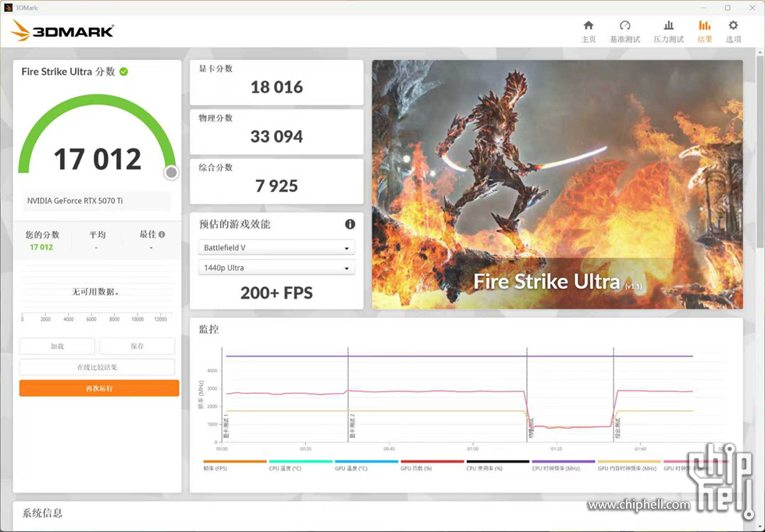Click the orange 再次运行 run again button

point(99,388)
